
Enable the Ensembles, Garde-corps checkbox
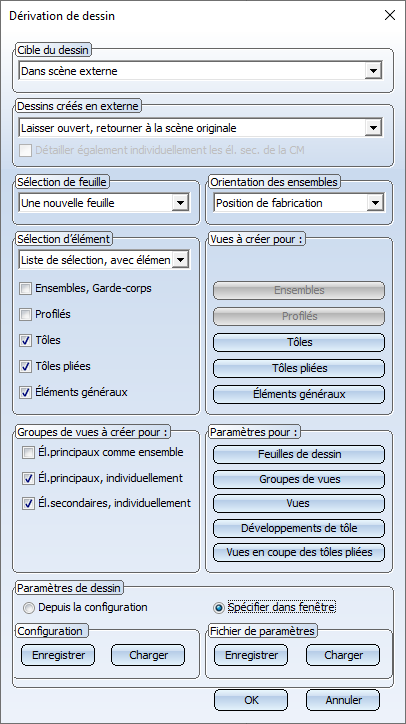tap(25, 289)
